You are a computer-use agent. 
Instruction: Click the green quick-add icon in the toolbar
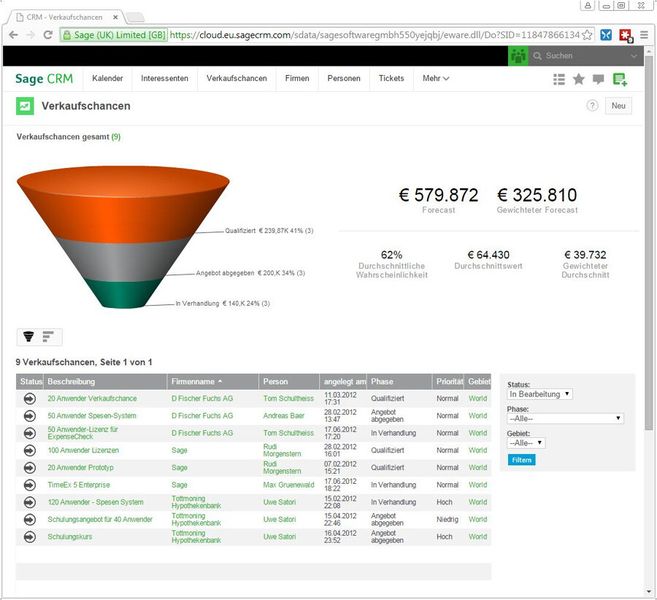click(x=620, y=79)
